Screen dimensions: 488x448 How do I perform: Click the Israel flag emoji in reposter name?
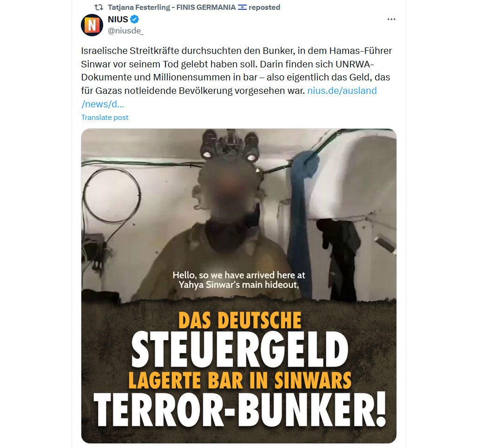click(242, 7)
